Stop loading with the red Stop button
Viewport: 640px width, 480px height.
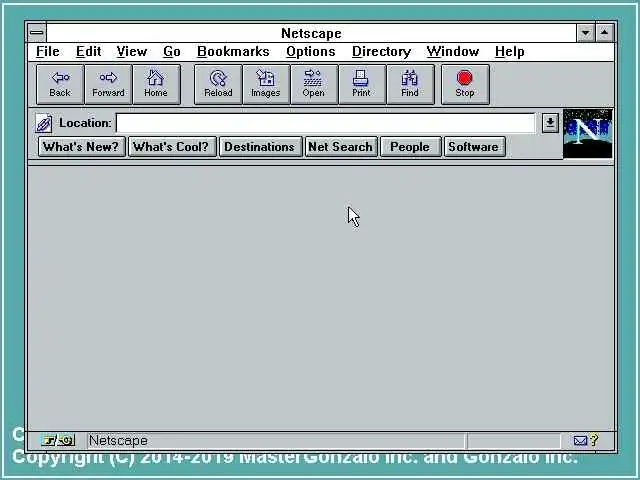tap(465, 84)
